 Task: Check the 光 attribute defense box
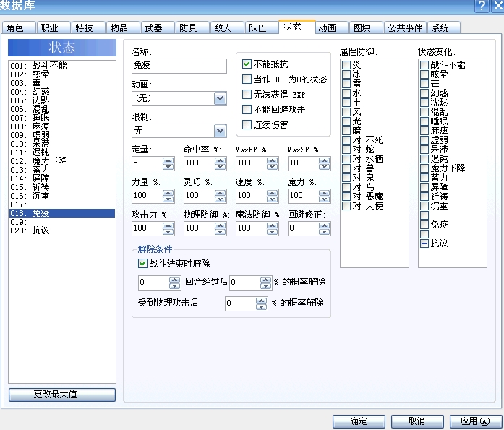[x=346, y=121]
